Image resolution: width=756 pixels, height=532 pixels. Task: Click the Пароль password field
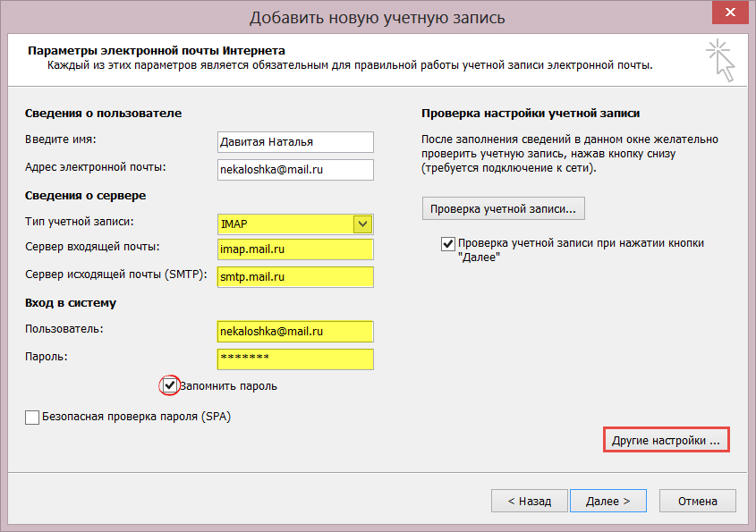point(295,359)
